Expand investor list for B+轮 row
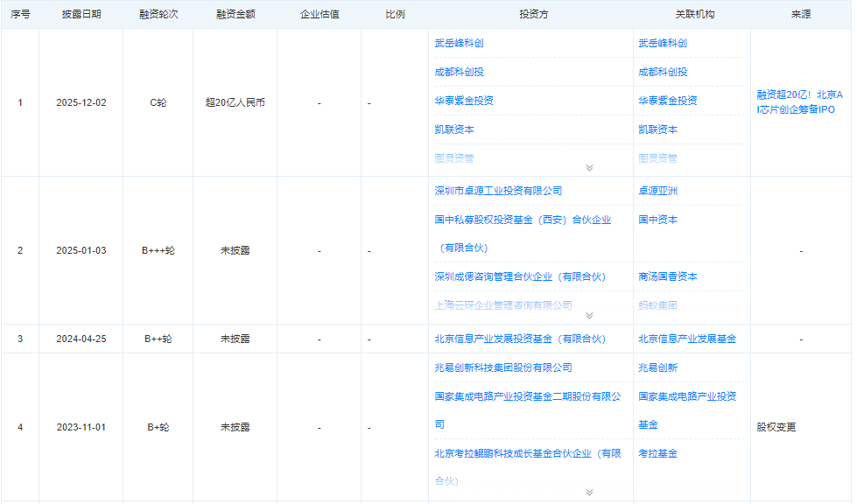 click(x=589, y=493)
